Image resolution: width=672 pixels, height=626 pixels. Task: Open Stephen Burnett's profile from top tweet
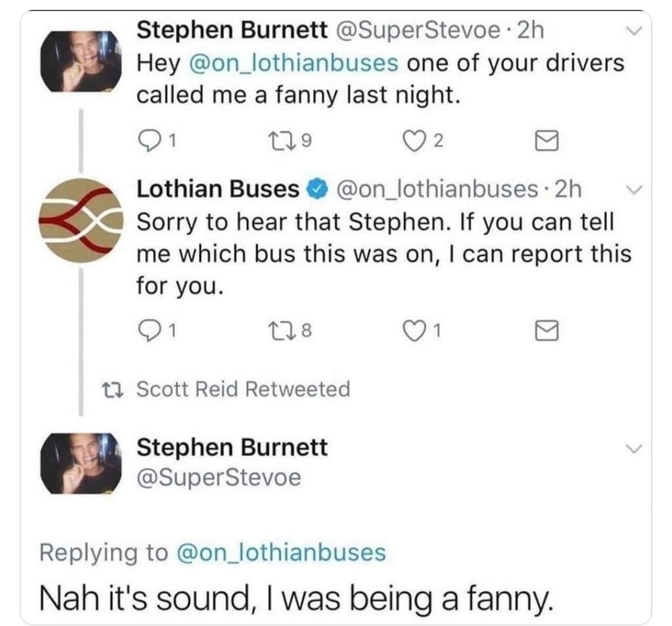tap(232, 30)
